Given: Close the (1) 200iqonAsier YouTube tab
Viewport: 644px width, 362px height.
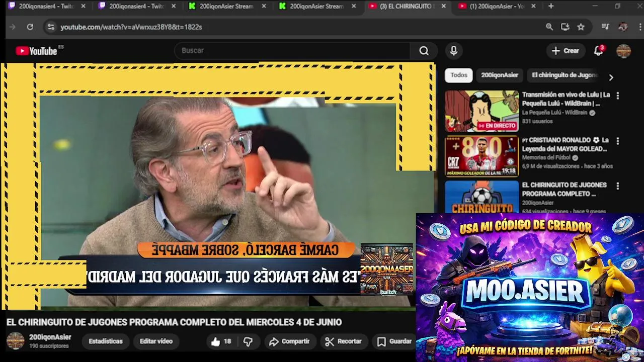Looking at the screenshot, I should click(x=533, y=7).
